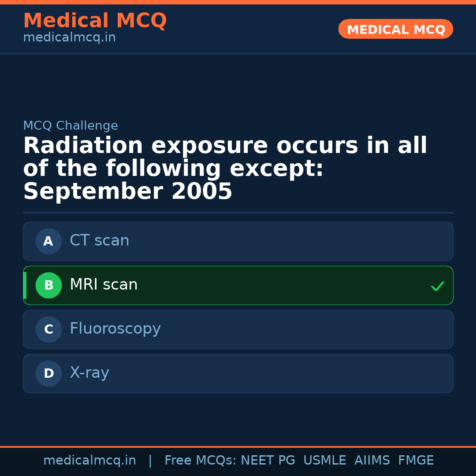
Task: Click the question title text
Action: 225,168
